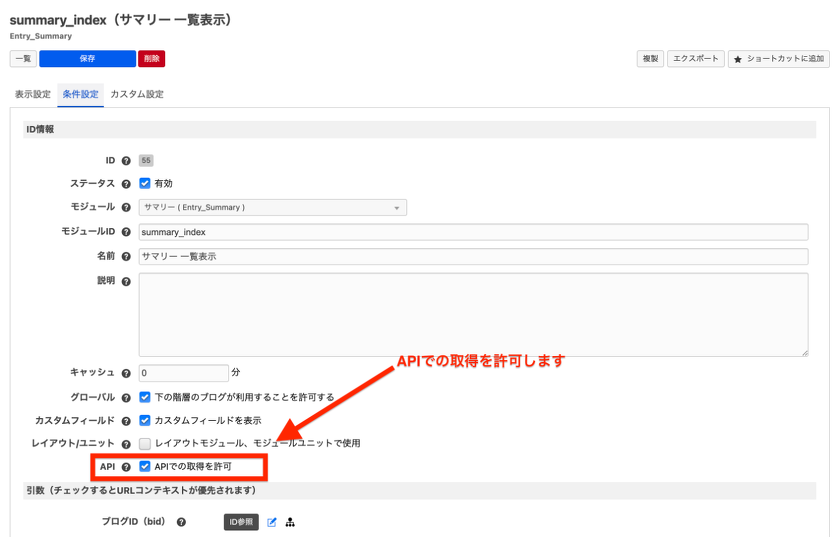Click the red 削除 button
The height and width of the screenshot is (537, 835).
[152, 59]
